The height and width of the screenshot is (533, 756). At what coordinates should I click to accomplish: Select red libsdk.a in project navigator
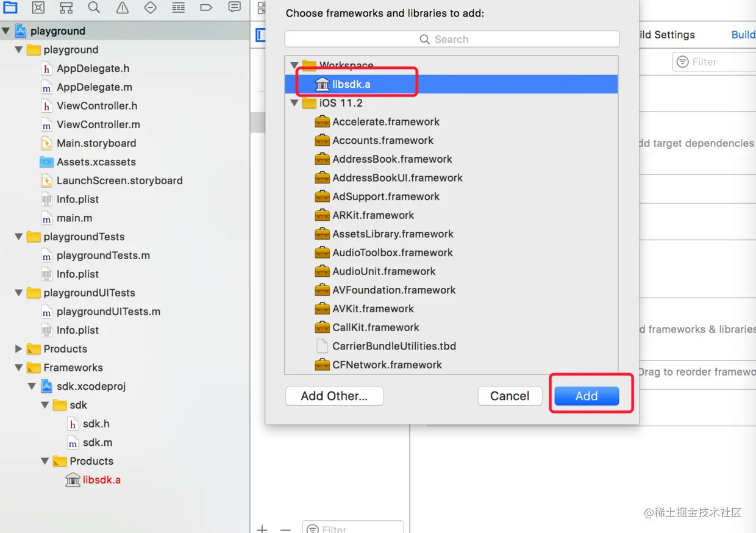coord(101,480)
